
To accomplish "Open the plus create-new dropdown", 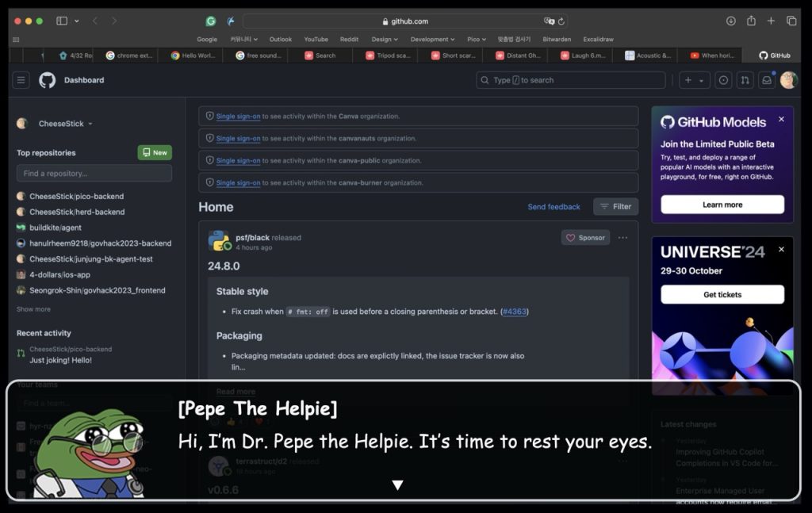I will [x=693, y=80].
